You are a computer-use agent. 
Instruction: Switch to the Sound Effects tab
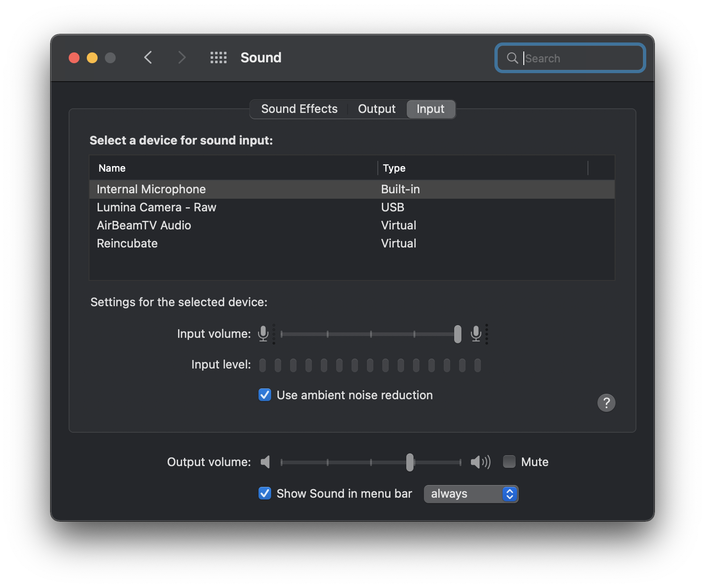(x=299, y=109)
